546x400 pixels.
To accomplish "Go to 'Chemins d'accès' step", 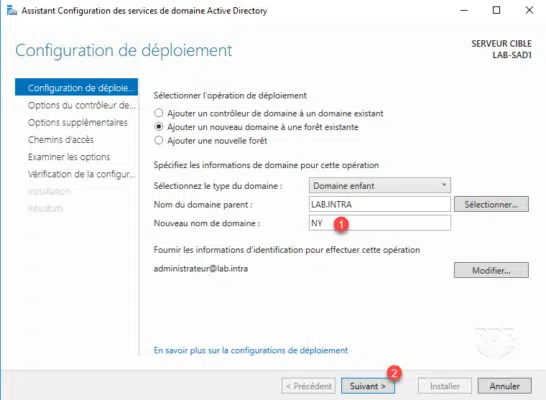I will (61, 140).
